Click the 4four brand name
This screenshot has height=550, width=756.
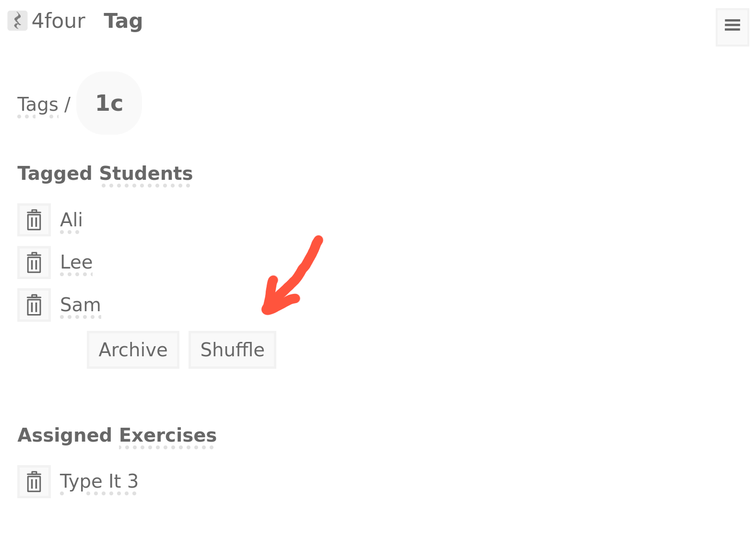click(x=59, y=21)
